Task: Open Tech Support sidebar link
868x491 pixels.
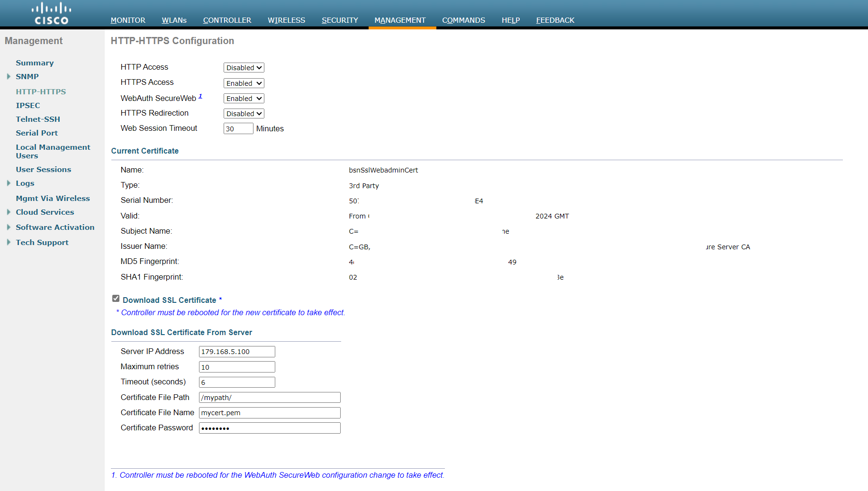Action: point(42,242)
